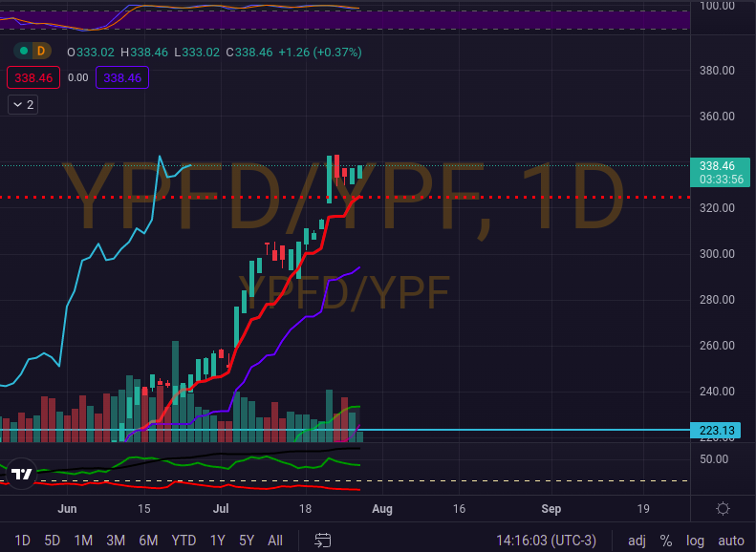Select the 1M date range
The image size is (756, 552).
(83, 541)
